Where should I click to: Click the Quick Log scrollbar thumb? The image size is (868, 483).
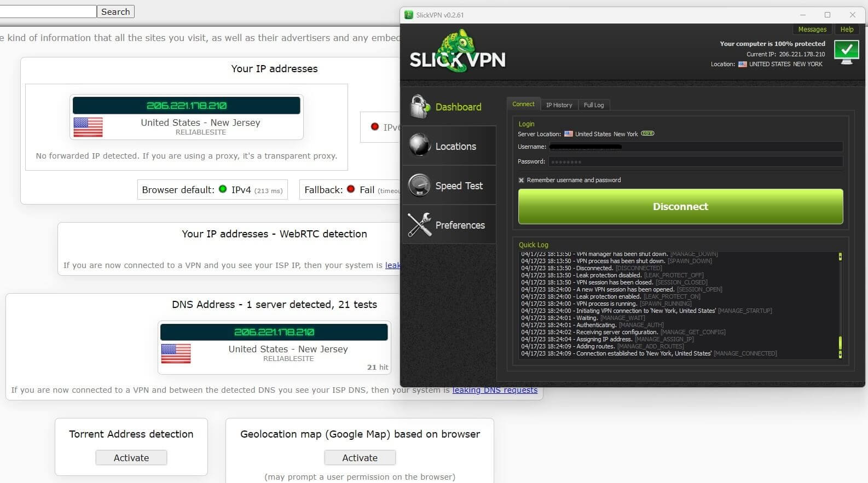tap(840, 343)
